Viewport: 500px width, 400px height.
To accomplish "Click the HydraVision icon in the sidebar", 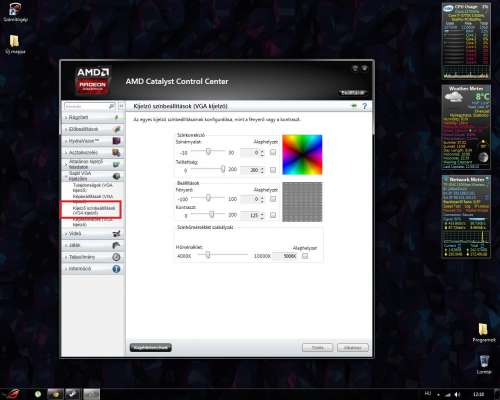I will [x=116, y=141].
